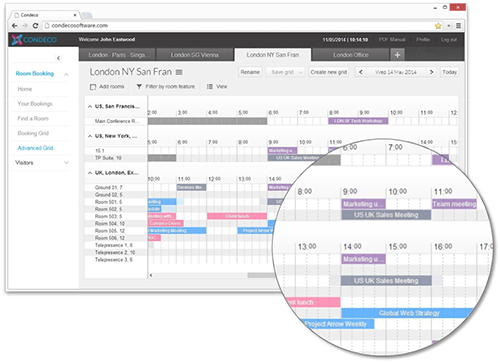Bookmark the page with the star icon
The height and width of the screenshot is (363, 500).
438,26
